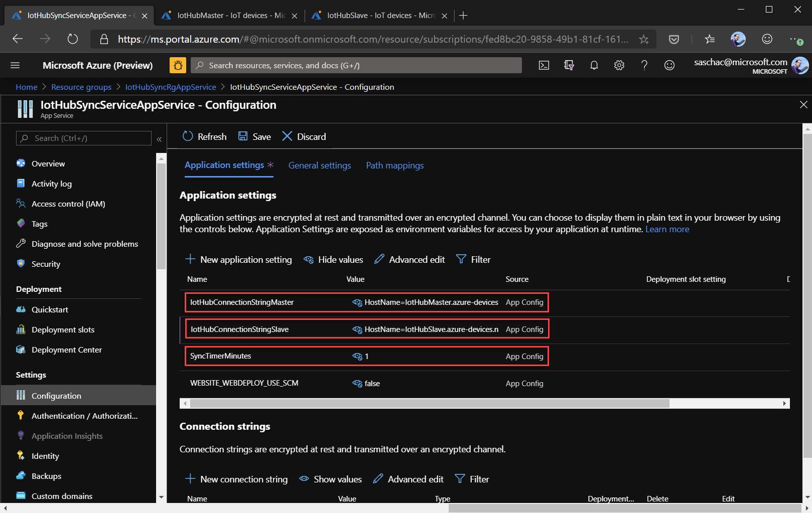This screenshot has height=513, width=812.
Task: Click the horizontal scrollbar of settings table
Action: coord(430,403)
